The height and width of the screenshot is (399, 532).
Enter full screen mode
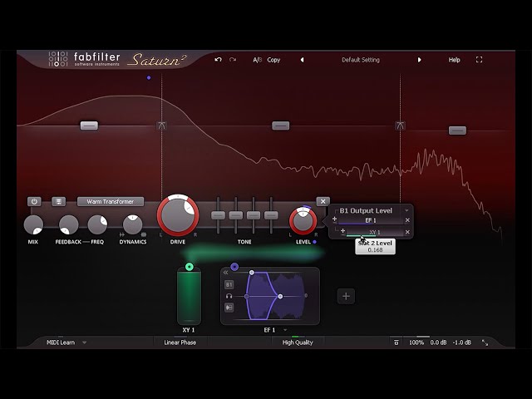tap(479, 60)
